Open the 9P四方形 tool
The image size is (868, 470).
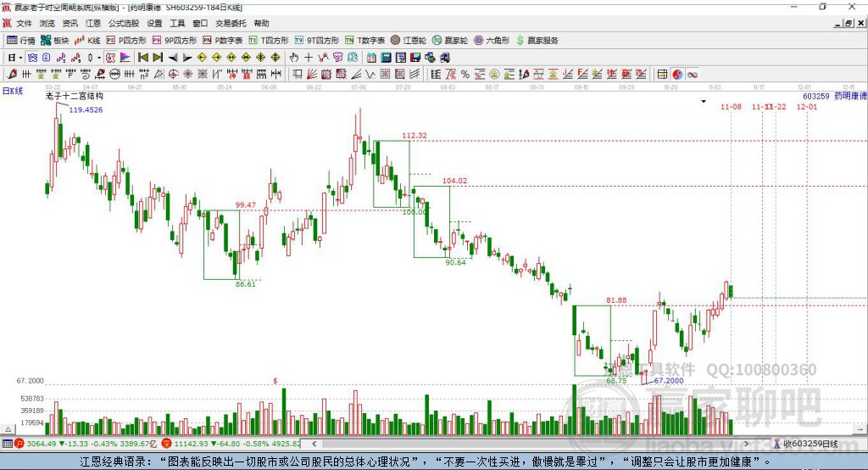coord(175,41)
